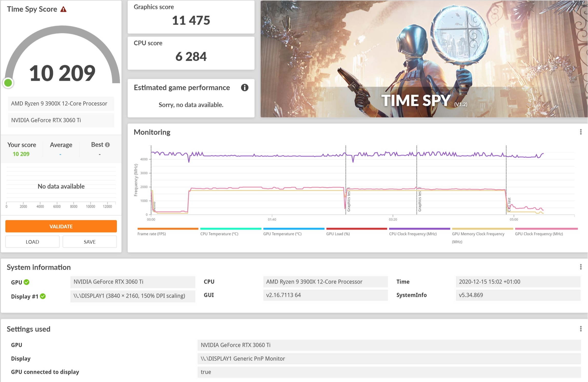This screenshot has height=382, width=588.
Task: Click the GPU connected to display true value
Action: tap(389, 372)
